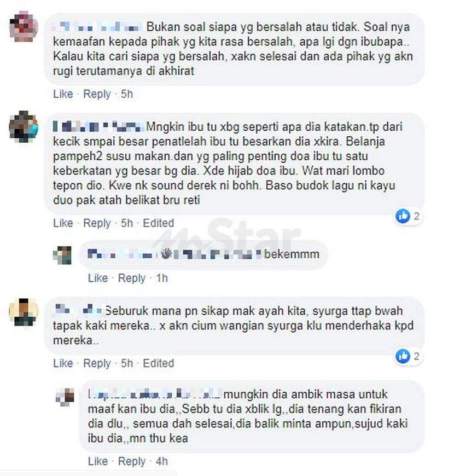Click the like reaction icon on the 'Mngkin ibu tu' comment
454x476 pixels.
click(x=403, y=216)
